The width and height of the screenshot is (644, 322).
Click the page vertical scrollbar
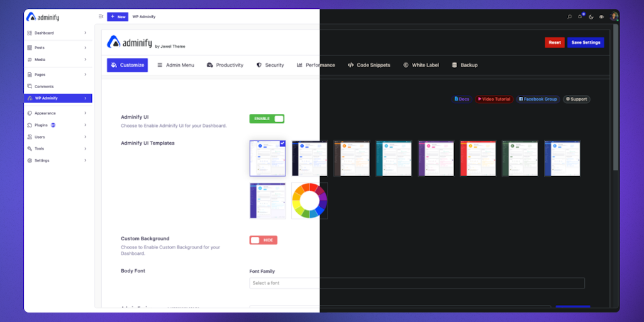pos(615,97)
